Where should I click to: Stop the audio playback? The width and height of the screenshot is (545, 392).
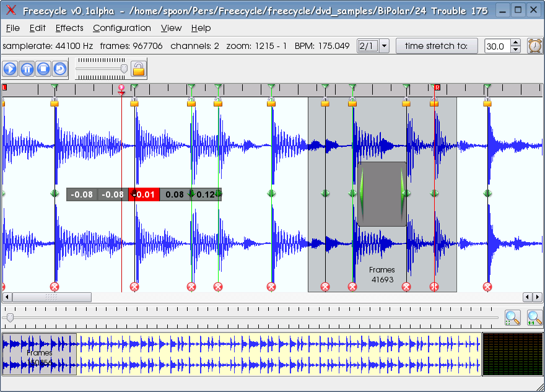(43, 69)
